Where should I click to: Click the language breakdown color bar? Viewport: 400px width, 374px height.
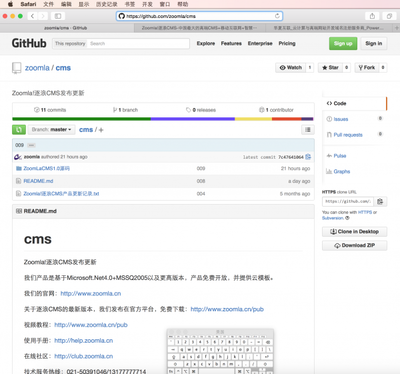(x=163, y=119)
